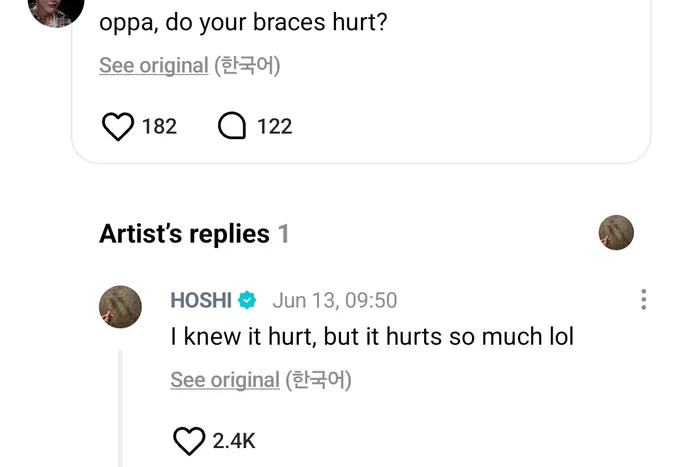Tap the Jun 13, 09:50 timestamp
The height and width of the screenshot is (467, 680).
point(335,300)
